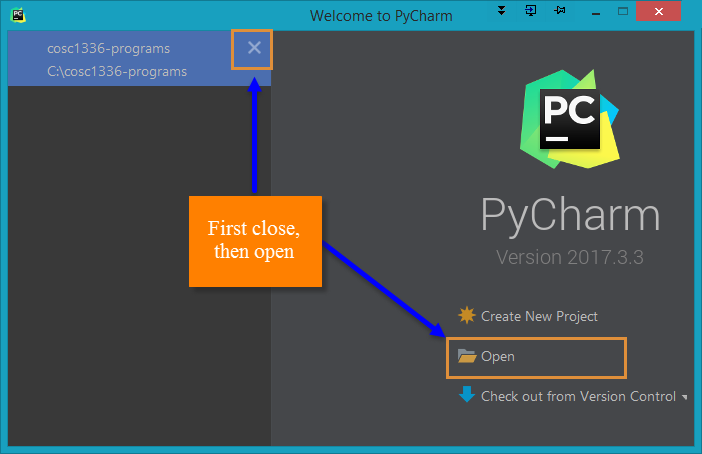Viewport: 702px width, 454px height.
Task: Click the pin icon left of minimize
Action: 560,12
